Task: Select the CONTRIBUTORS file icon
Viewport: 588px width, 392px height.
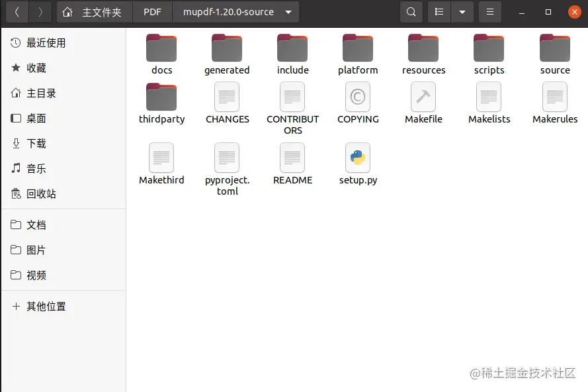Action: click(x=292, y=97)
